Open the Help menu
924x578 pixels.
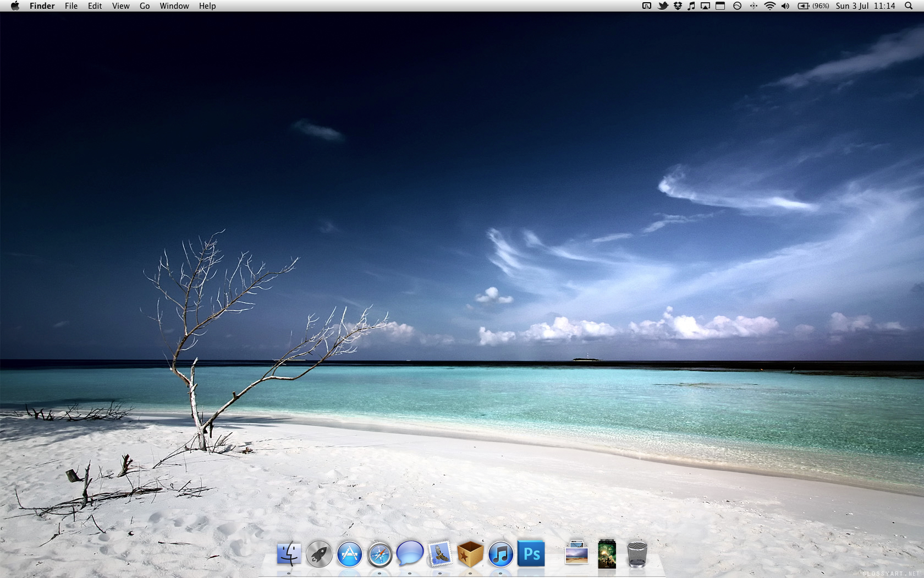tap(207, 6)
